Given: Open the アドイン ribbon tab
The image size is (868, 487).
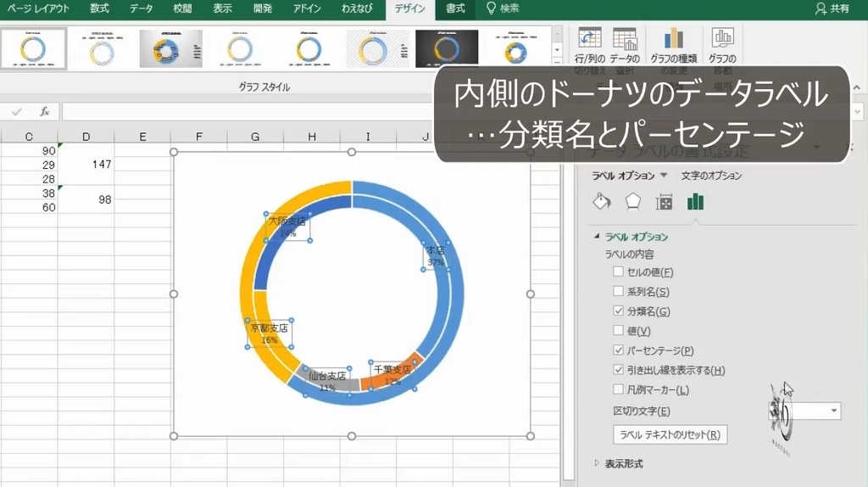Looking at the screenshot, I should click(307, 8).
